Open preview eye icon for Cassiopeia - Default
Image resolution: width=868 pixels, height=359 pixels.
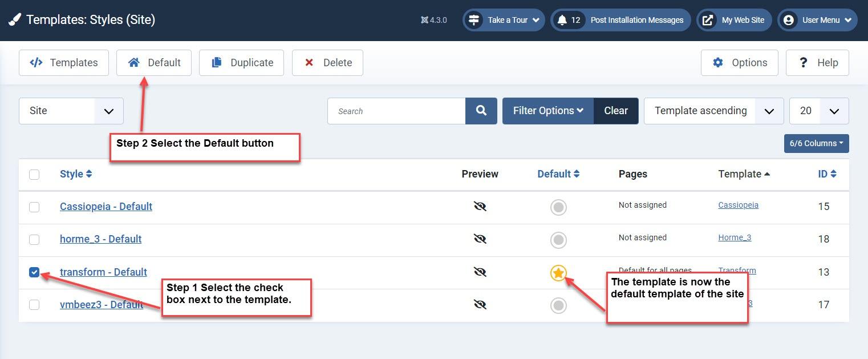point(480,206)
